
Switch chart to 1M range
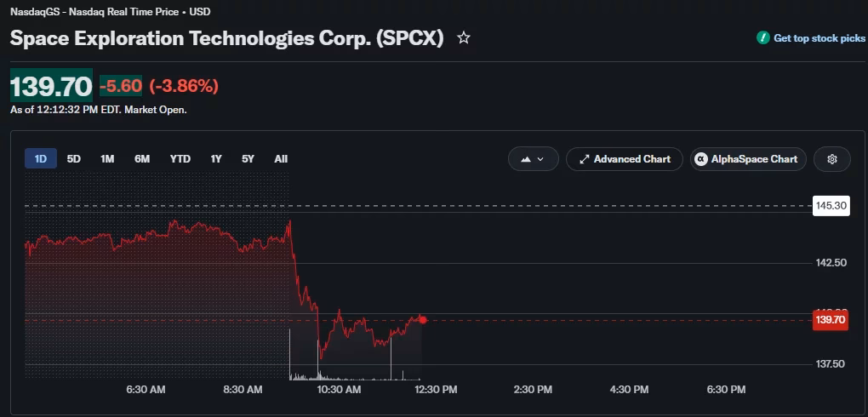pos(107,159)
